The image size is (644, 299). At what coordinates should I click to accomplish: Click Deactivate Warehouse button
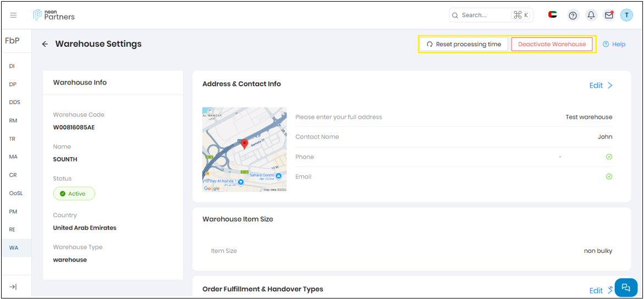[552, 44]
